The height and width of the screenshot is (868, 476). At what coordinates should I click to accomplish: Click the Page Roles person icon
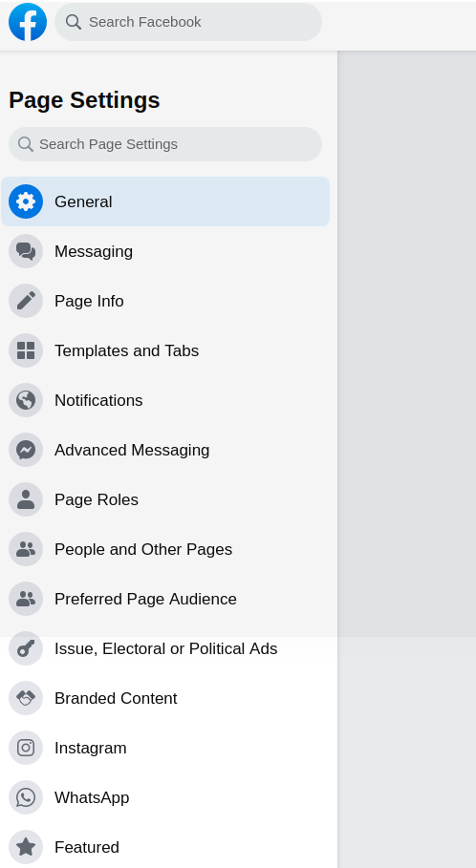[26, 499]
